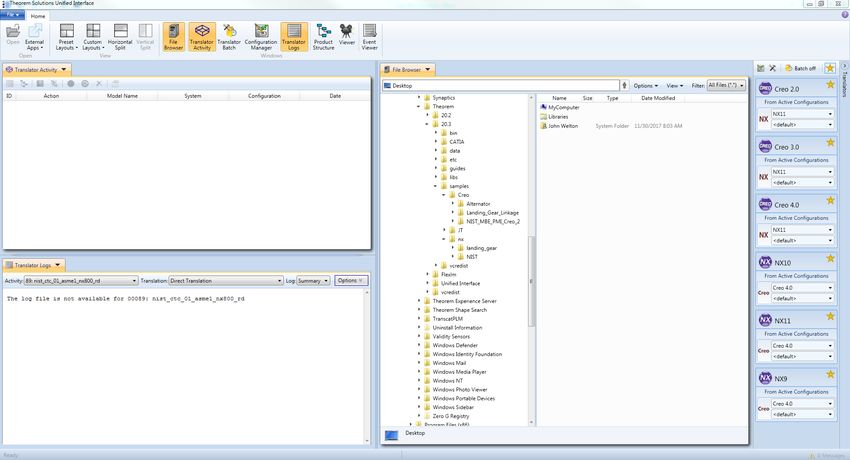Select the Home ribbon tab
850x460 pixels.
38,16
